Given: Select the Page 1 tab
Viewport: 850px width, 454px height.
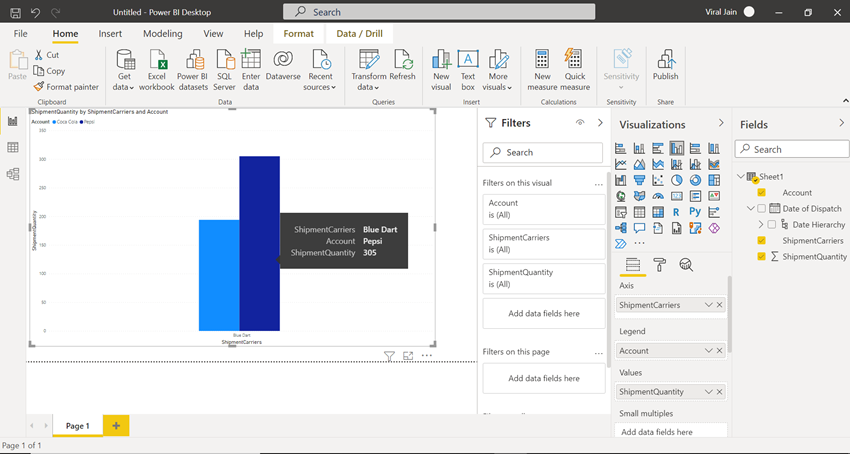Looking at the screenshot, I should point(78,426).
